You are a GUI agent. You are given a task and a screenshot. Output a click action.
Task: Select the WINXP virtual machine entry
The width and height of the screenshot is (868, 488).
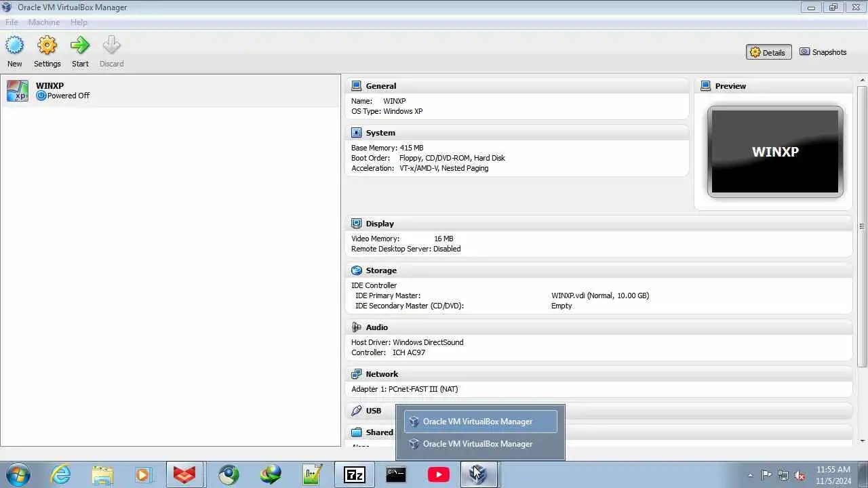point(170,91)
